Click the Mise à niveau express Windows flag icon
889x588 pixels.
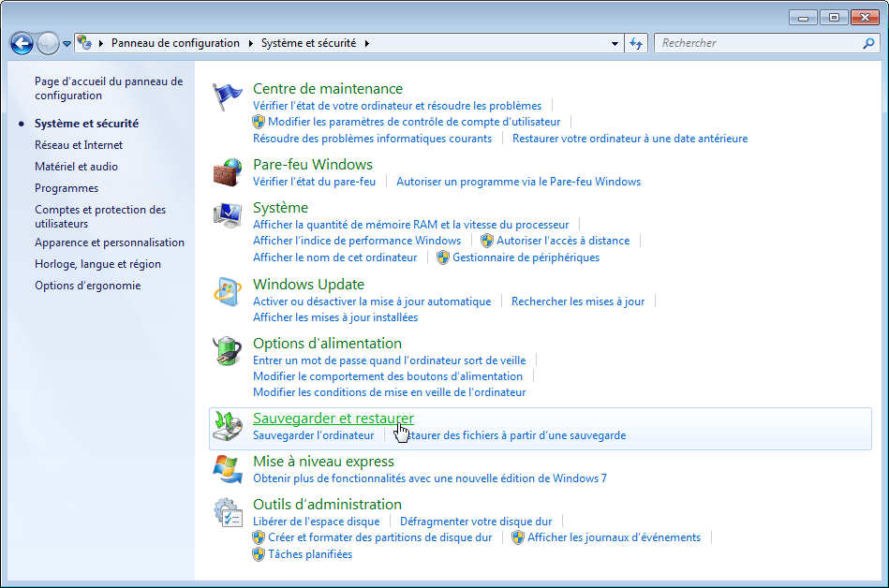coord(228,469)
